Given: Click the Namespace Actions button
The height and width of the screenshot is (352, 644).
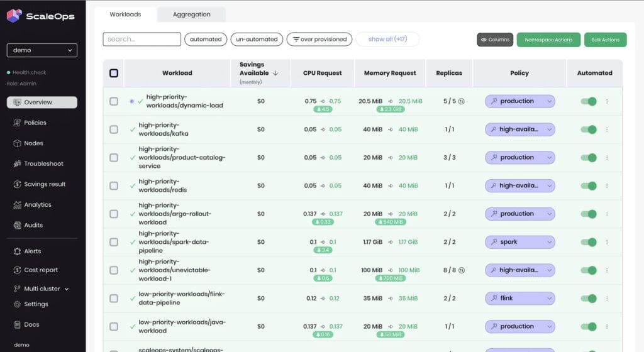Looking at the screenshot, I should tap(548, 40).
